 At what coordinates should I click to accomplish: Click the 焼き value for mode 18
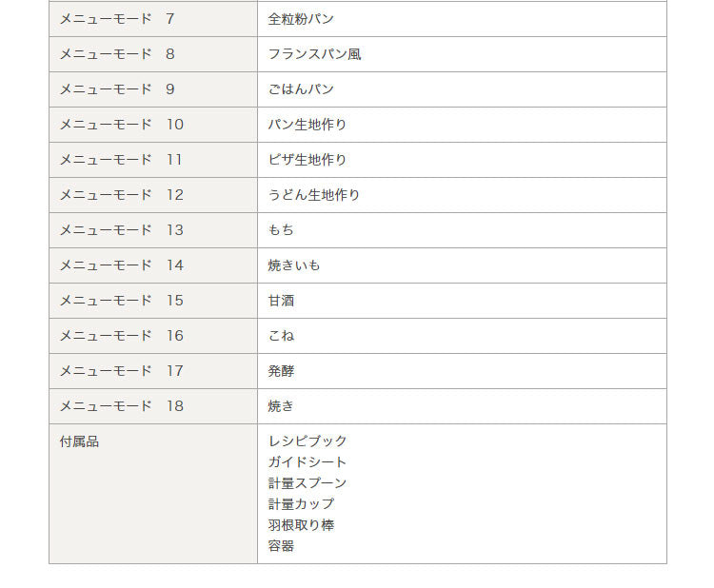pos(281,406)
